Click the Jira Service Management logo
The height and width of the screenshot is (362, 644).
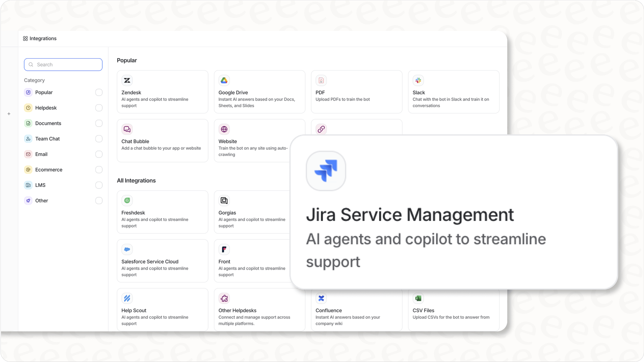coord(326,171)
